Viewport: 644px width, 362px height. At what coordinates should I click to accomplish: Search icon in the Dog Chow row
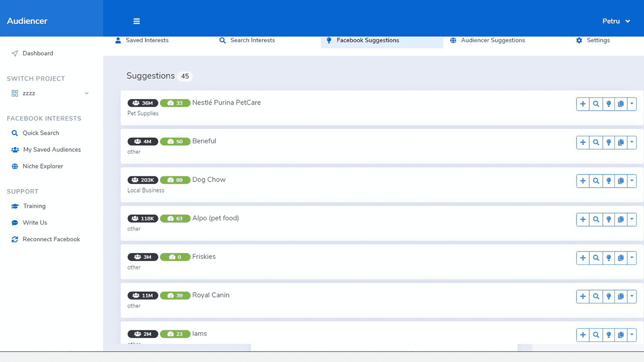click(596, 181)
